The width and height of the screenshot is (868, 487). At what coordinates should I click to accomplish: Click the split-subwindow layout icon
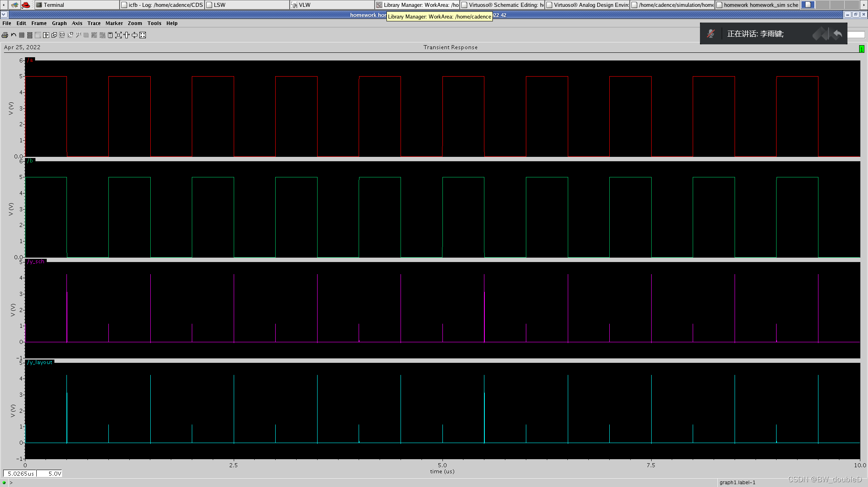tap(46, 35)
